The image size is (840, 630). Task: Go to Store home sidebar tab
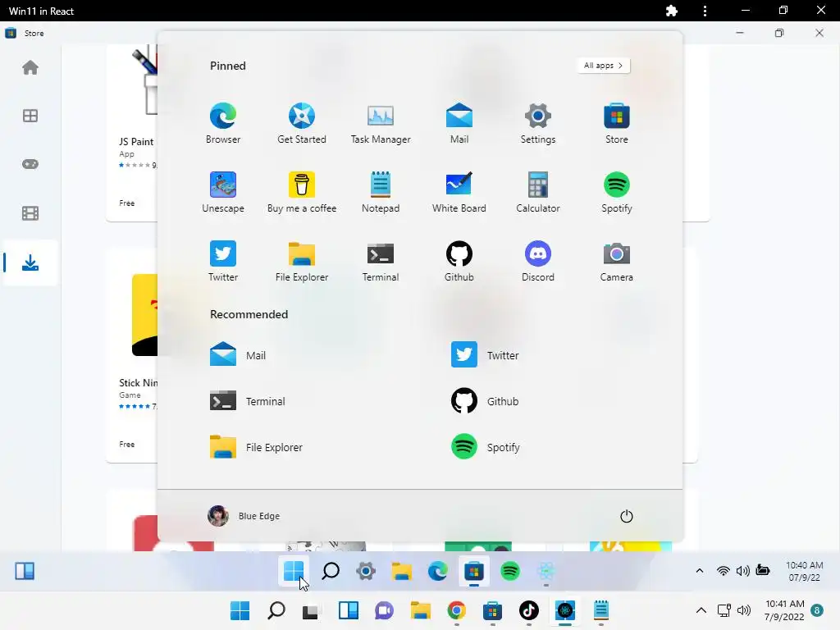tap(30, 67)
